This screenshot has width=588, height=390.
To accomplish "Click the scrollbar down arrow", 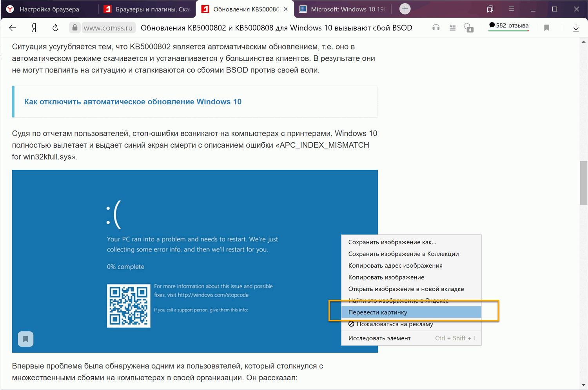I will 584,385.
